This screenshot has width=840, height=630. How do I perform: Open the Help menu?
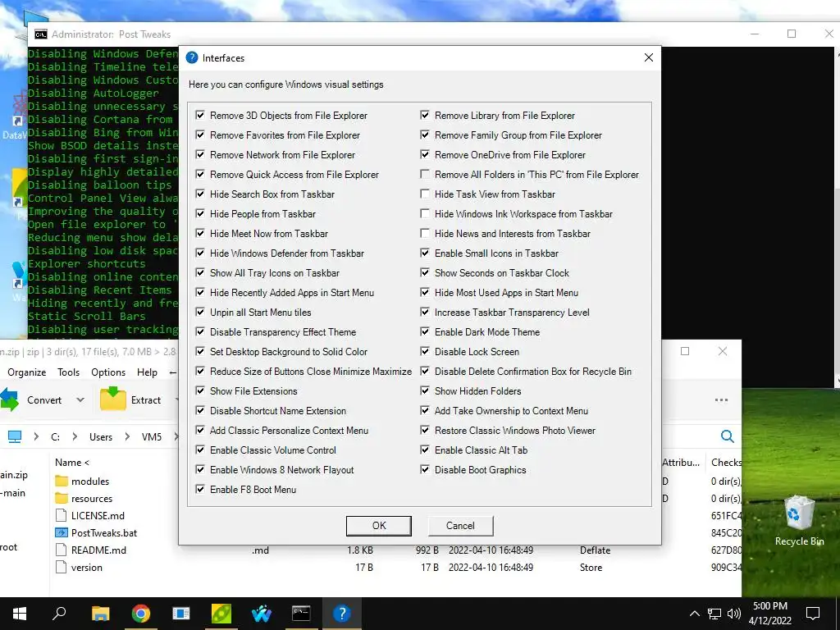[x=148, y=372]
